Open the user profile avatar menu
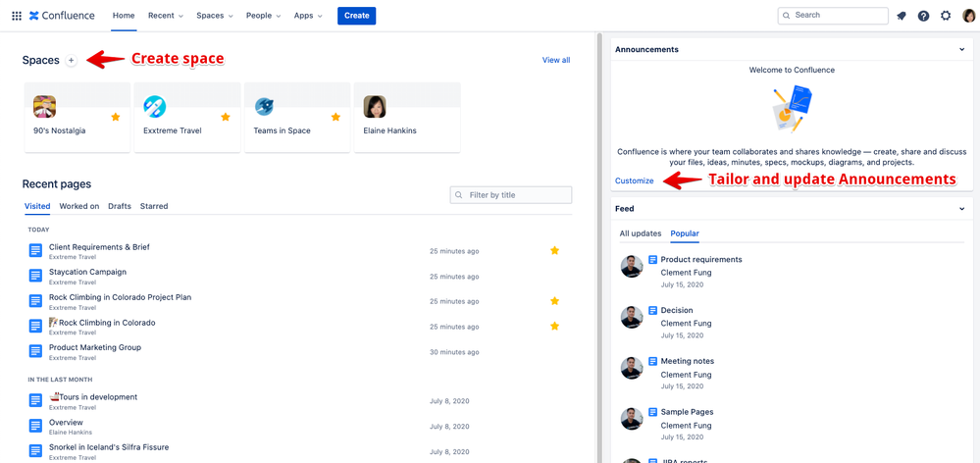 968,16
